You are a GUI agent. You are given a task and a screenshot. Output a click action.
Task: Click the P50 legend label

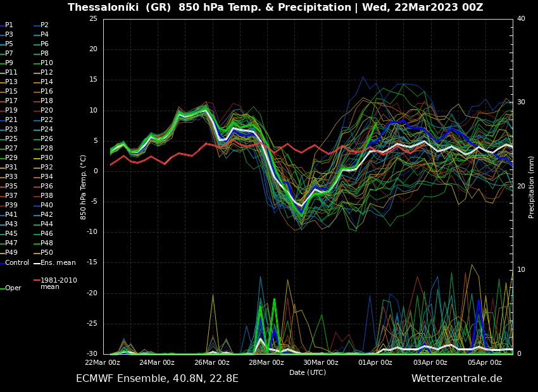47,253
